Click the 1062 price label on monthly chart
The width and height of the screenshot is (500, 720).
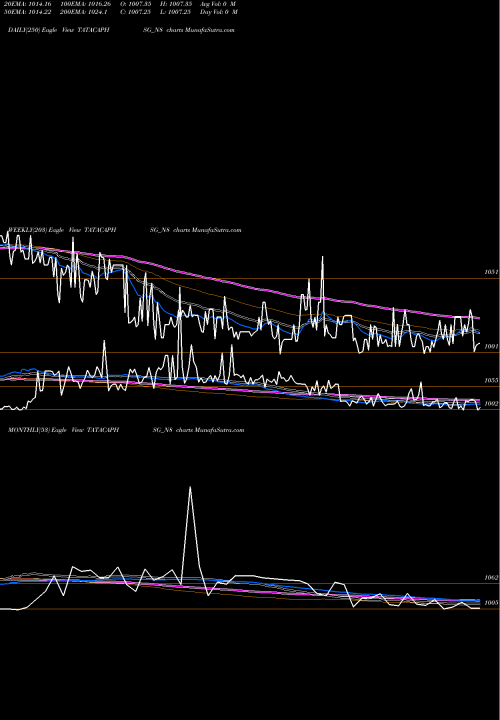click(491, 578)
